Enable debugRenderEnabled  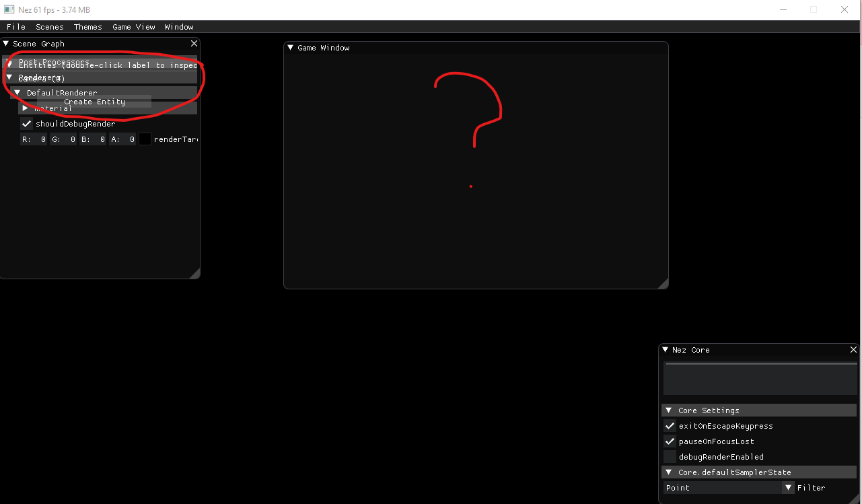point(670,456)
